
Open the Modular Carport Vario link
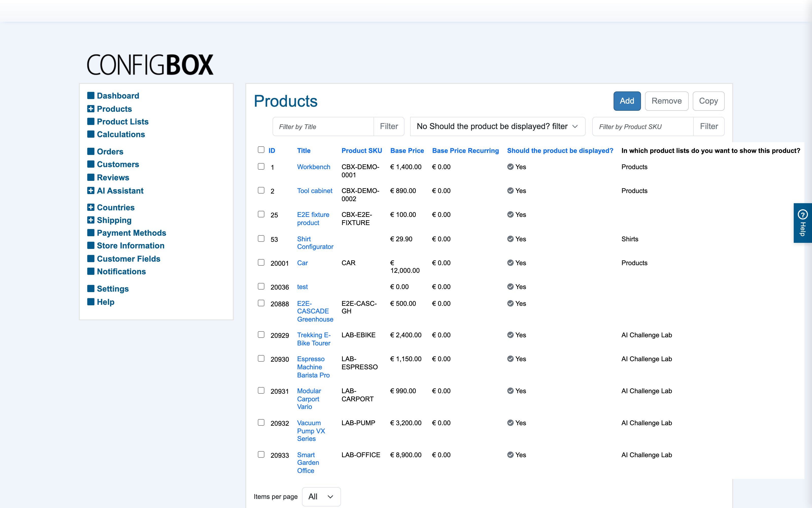point(309,399)
